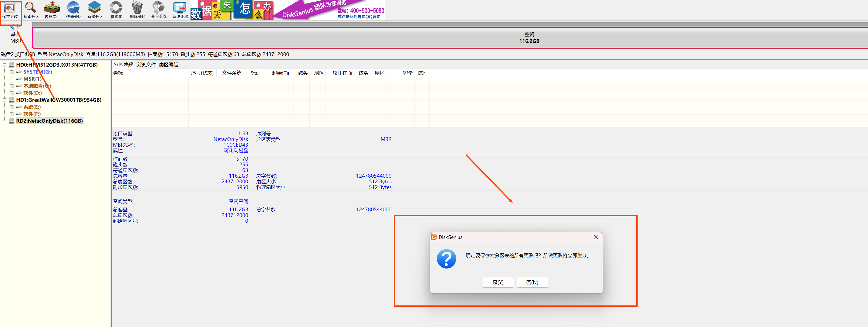Expand the SYSTEM(G:) partition node
This screenshot has height=327, width=868.
[x=12, y=72]
